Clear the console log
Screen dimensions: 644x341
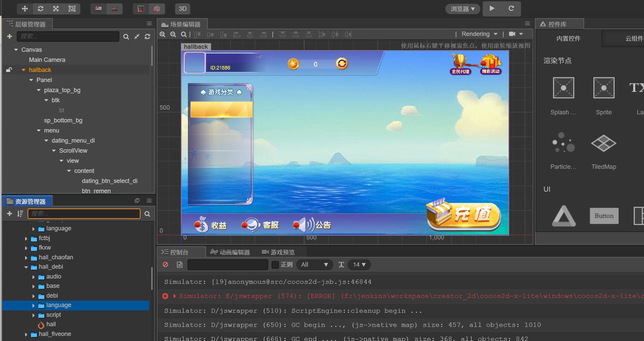point(165,265)
